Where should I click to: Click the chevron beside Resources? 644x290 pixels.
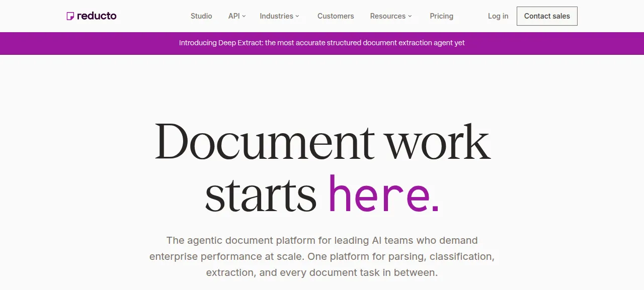click(410, 16)
